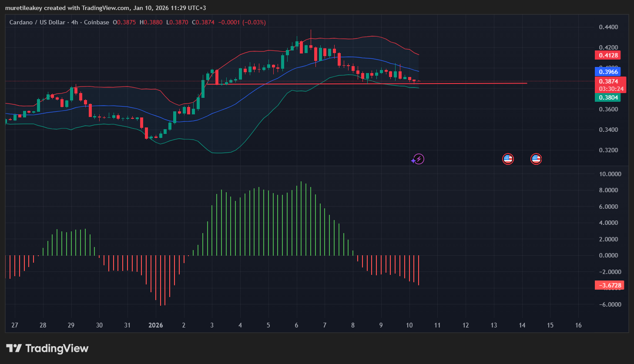The height and width of the screenshot is (364, 634).
Task: Click the purple lightning event icon
Action: pos(418,159)
